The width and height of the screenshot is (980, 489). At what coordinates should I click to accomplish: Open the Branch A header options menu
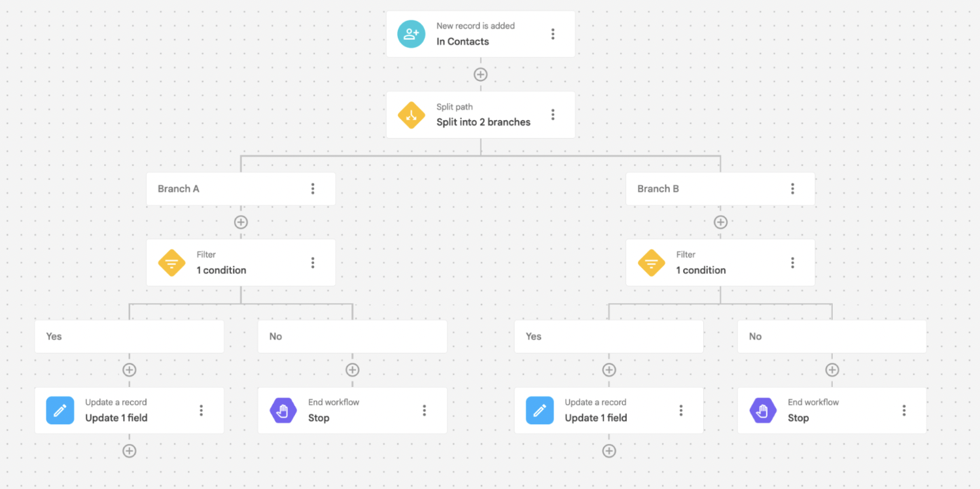[313, 188]
